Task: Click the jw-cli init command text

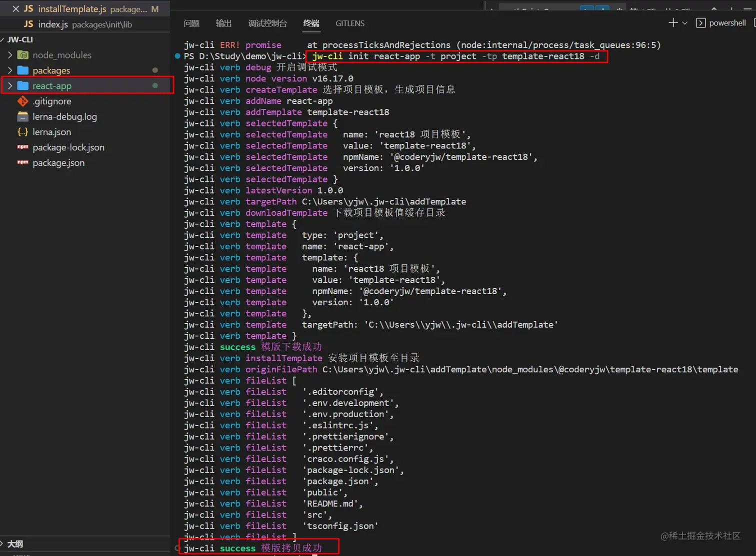Action: pyautogui.click(x=455, y=56)
